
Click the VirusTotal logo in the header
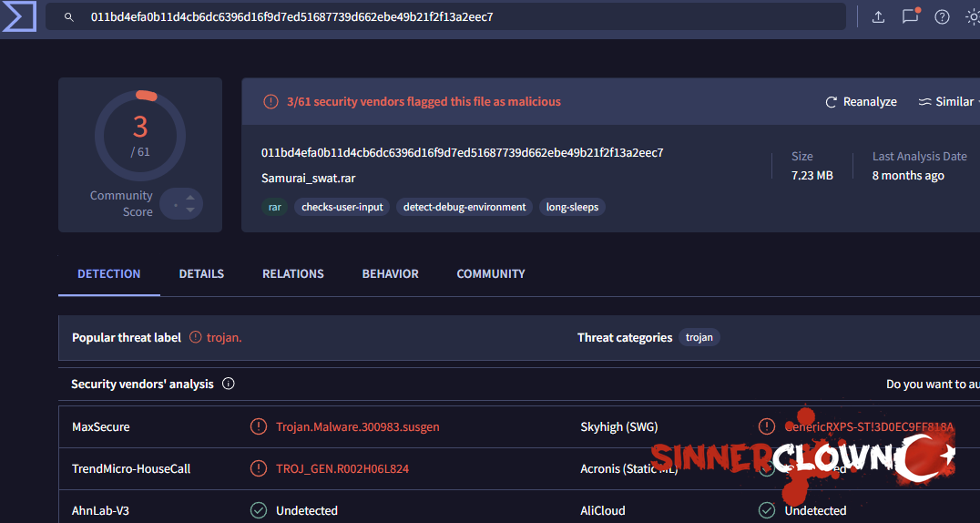coord(19,16)
